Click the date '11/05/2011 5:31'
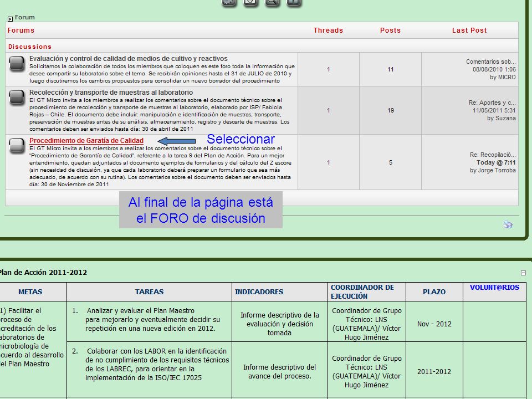This screenshot has height=399, width=532. click(x=494, y=110)
